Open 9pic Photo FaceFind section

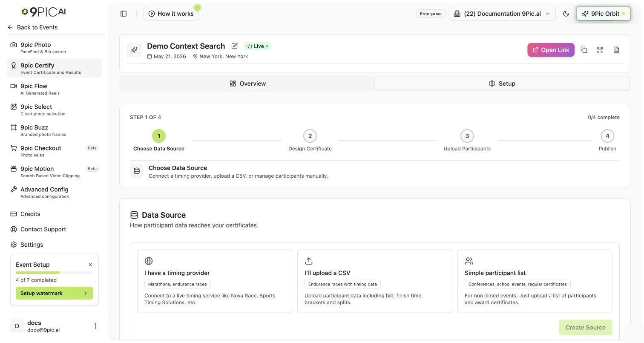coord(55,47)
